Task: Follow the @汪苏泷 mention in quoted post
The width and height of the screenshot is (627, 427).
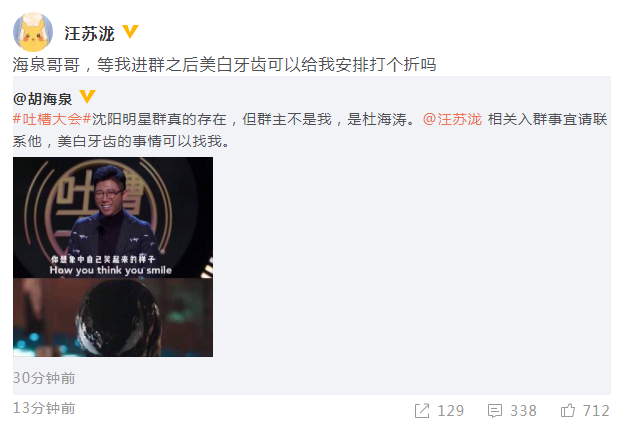Action: [452, 119]
